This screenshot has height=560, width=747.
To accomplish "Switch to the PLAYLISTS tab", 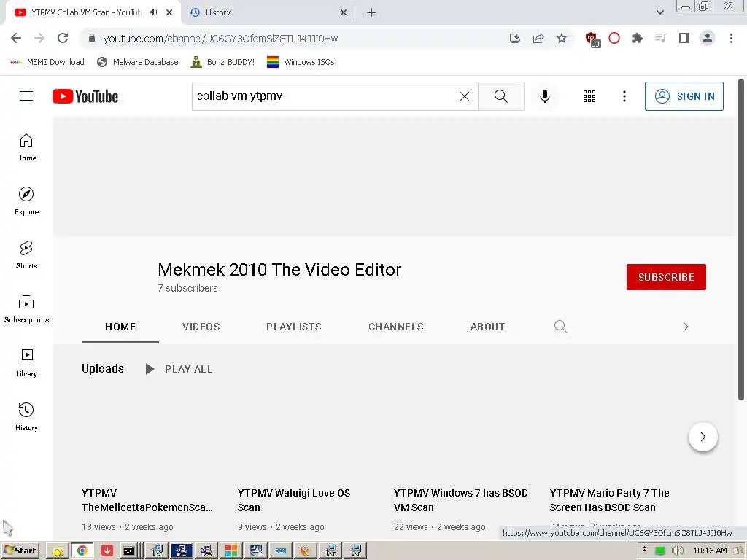I will [293, 327].
